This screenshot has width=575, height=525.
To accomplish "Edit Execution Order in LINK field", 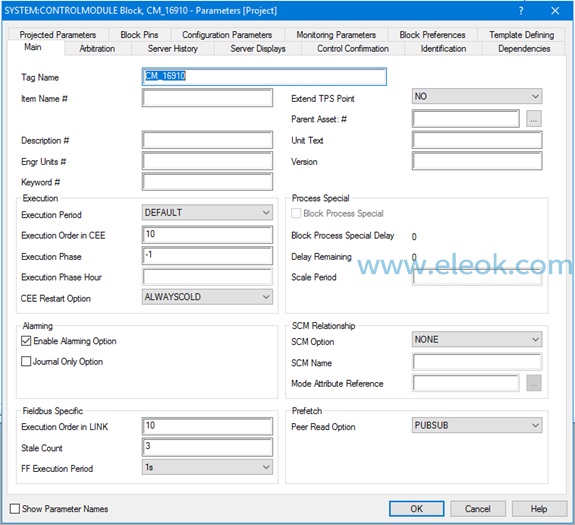I will tap(207, 426).
